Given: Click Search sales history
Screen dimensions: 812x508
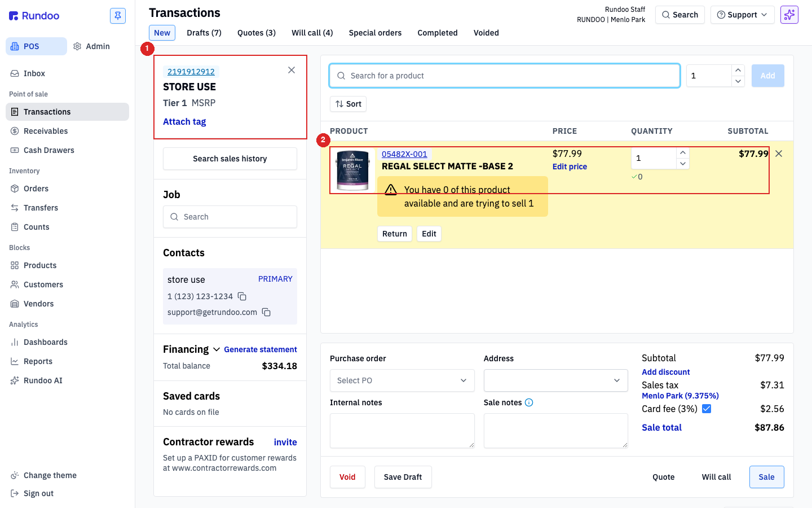Looking at the screenshot, I should 230,159.
